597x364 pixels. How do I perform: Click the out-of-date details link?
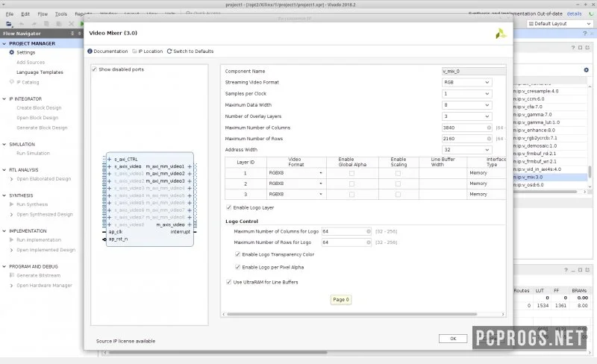coord(574,13)
